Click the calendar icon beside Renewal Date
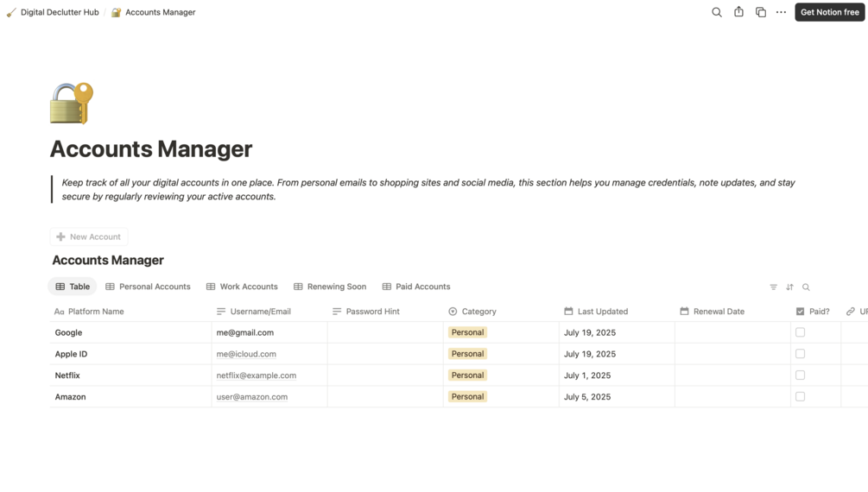 coord(684,312)
